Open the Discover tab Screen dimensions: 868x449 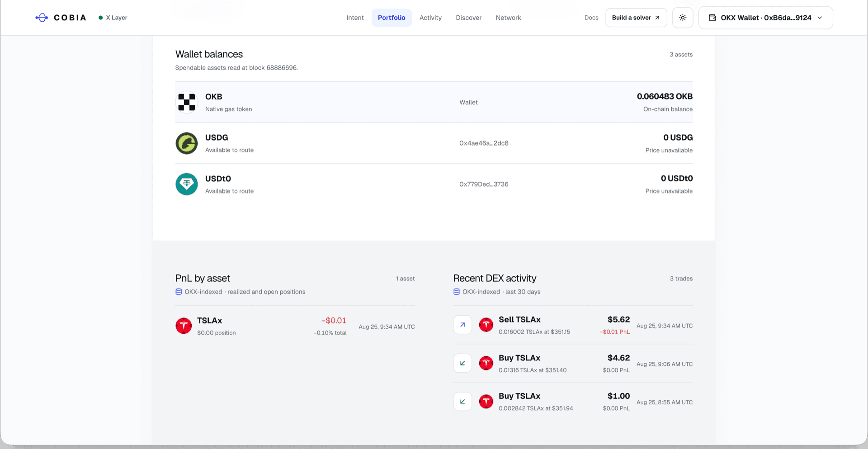468,18
